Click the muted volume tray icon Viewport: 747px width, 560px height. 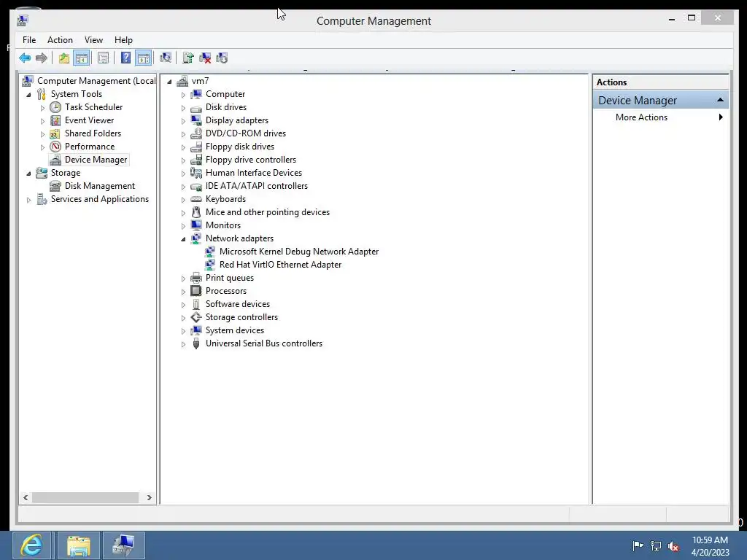(x=673, y=547)
